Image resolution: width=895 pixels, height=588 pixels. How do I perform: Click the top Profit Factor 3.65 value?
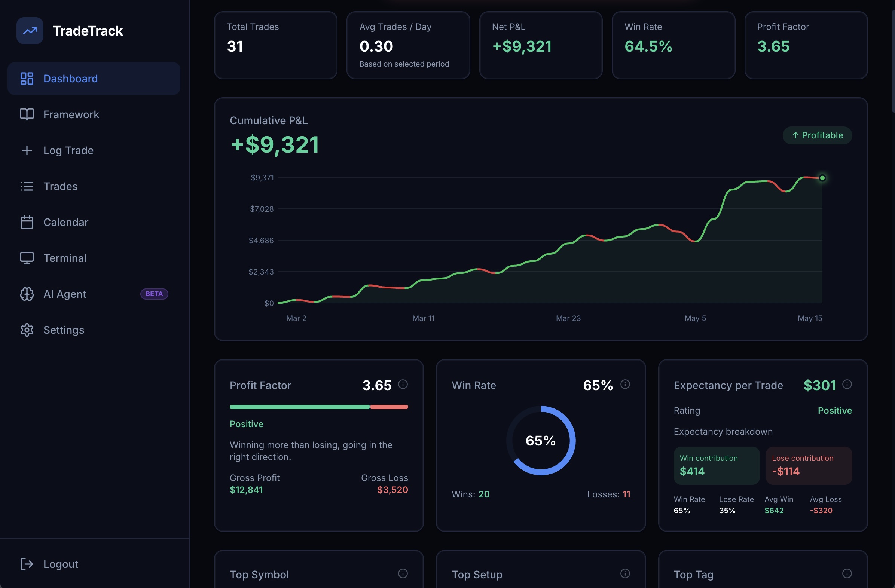(773, 46)
